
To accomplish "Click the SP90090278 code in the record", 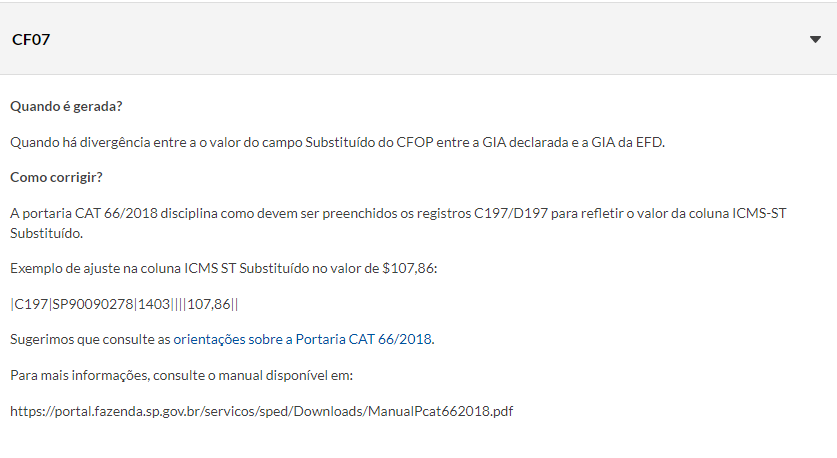I will tap(92, 304).
